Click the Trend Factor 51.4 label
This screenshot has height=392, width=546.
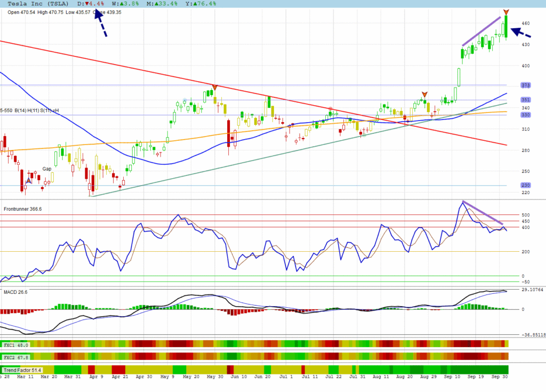(x=22, y=370)
